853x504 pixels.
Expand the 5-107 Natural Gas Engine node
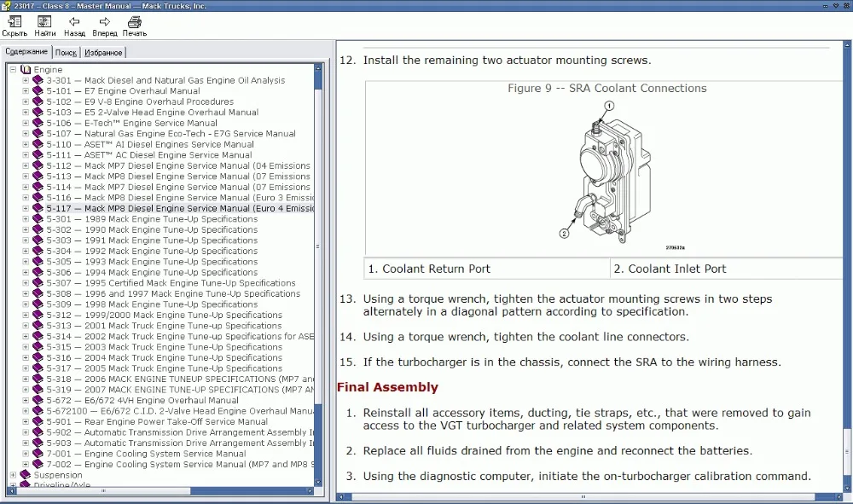pyautogui.click(x=25, y=134)
